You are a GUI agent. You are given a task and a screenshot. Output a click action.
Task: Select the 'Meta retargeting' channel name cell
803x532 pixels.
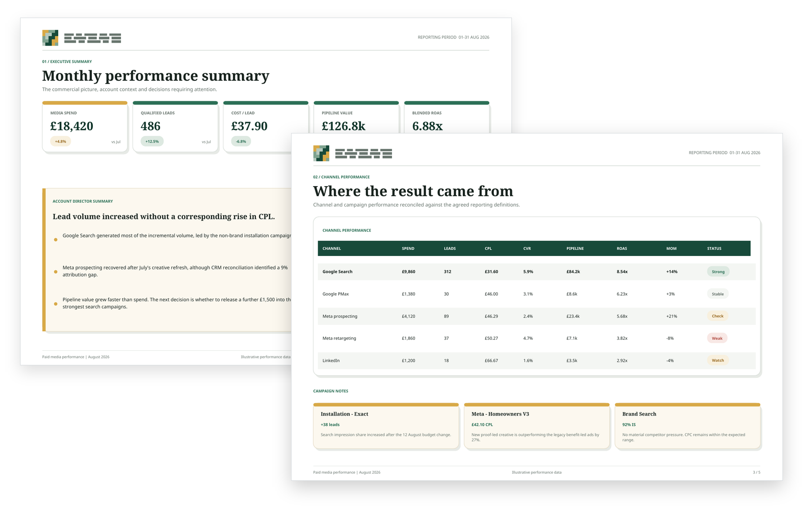(339, 338)
